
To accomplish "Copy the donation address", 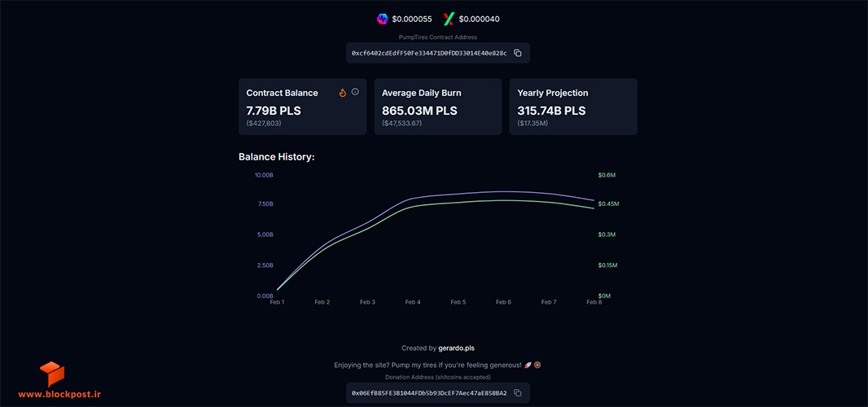I will click(518, 392).
